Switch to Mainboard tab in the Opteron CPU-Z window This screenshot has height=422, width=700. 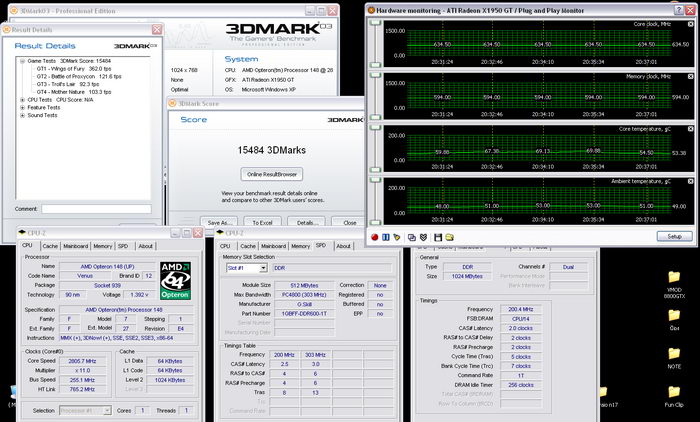(x=75, y=246)
